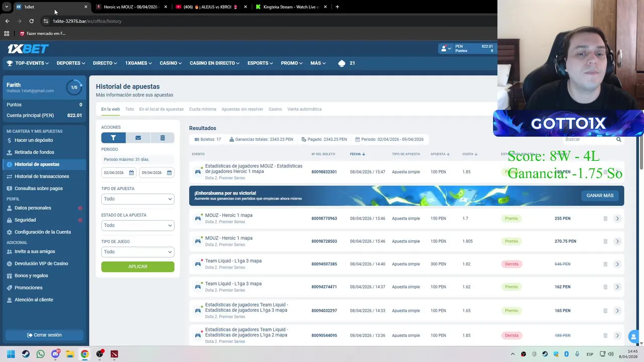
Task: Expand DEPORTES menu
Action: 71,63
